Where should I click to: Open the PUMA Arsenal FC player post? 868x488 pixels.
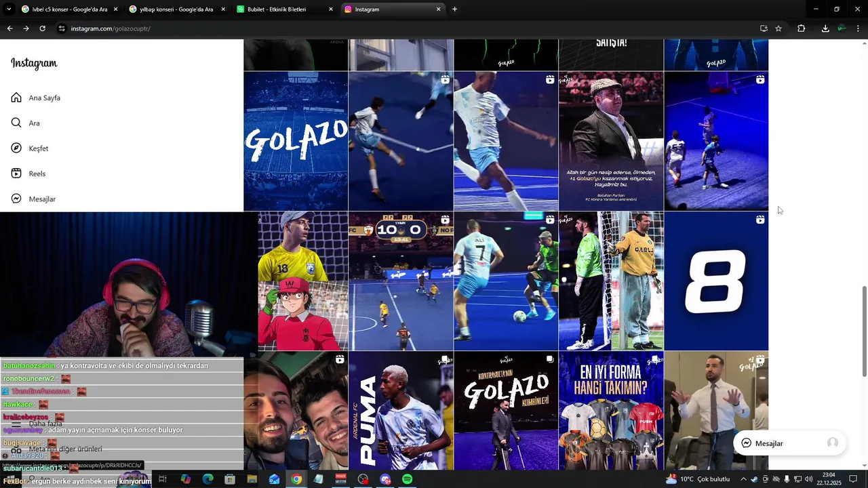pos(401,411)
